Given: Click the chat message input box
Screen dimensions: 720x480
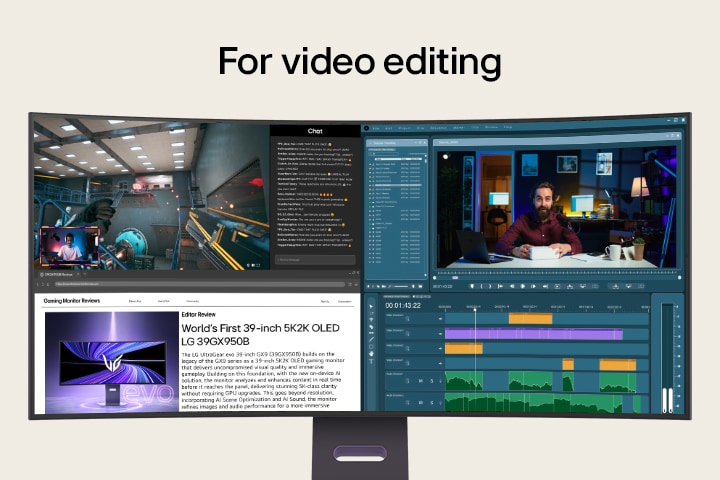Looking at the screenshot, I should pos(315,260).
